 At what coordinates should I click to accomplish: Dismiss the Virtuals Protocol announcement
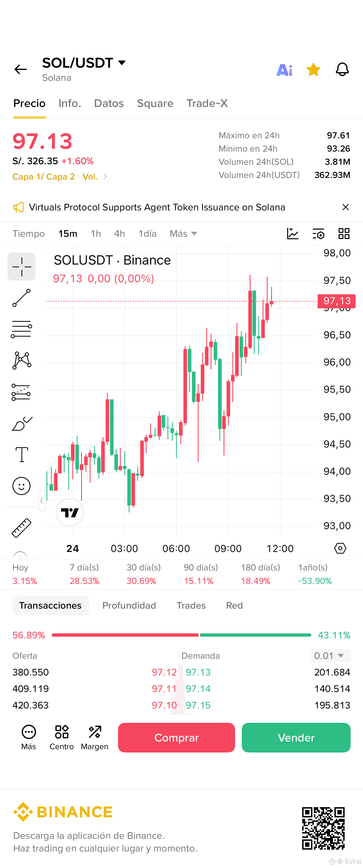[345, 207]
